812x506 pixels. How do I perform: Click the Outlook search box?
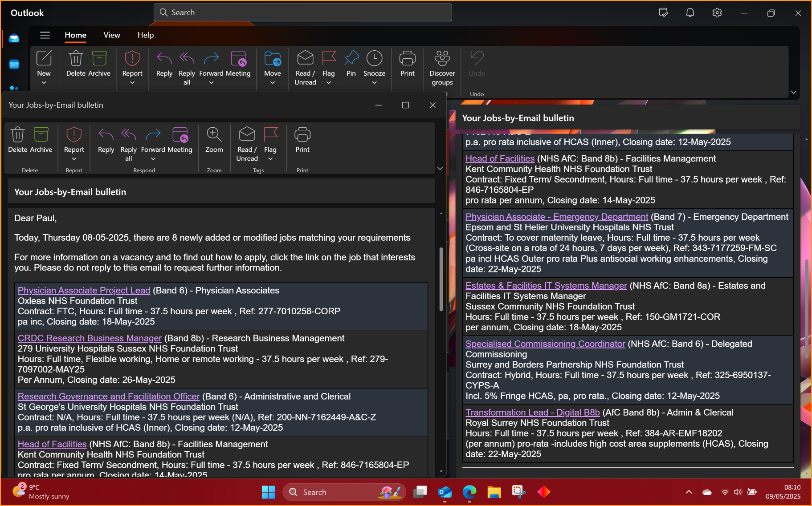(303, 12)
